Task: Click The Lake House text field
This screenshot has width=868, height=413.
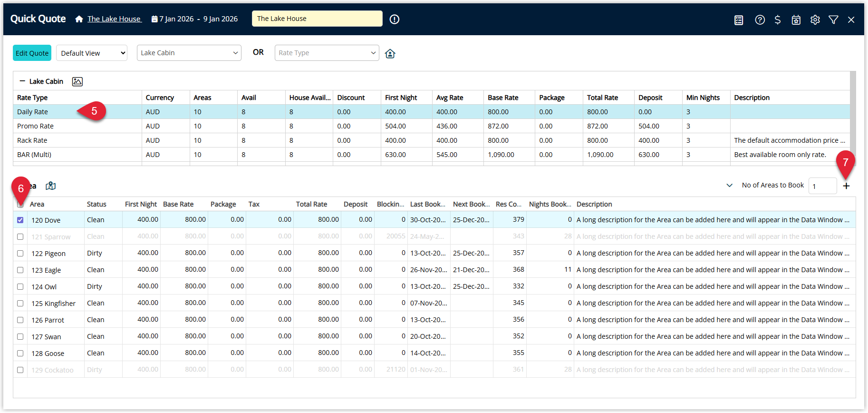Action: 317,19
